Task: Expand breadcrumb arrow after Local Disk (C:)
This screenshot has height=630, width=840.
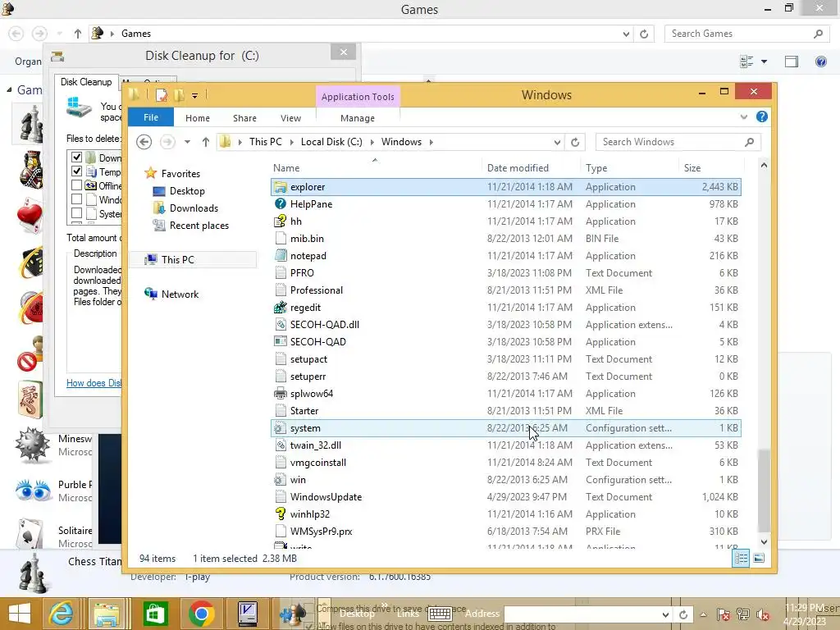Action: coord(372,142)
